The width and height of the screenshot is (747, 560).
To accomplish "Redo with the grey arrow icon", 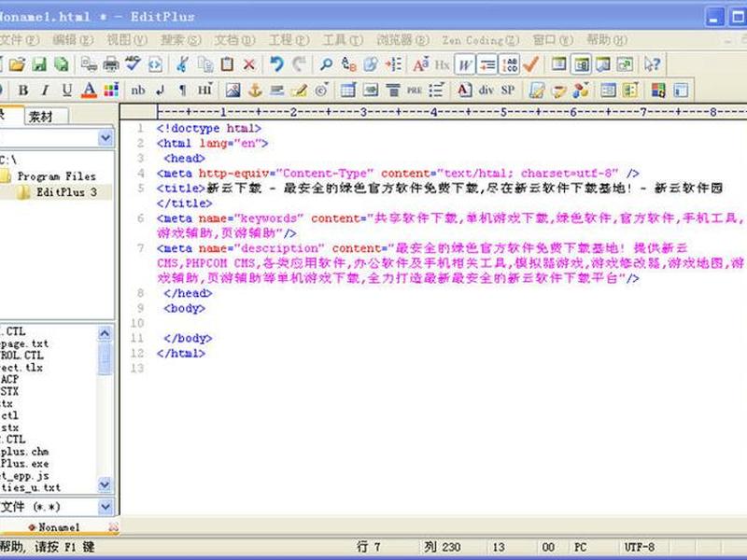I will [x=299, y=64].
